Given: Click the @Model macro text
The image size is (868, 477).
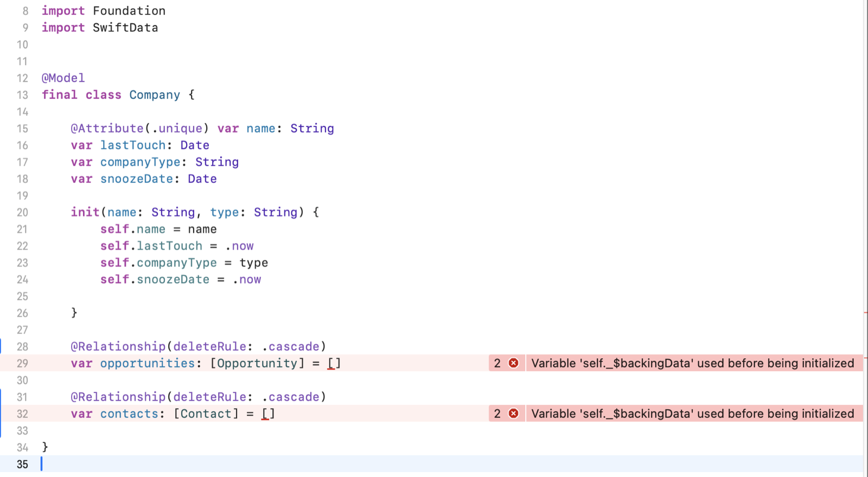Looking at the screenshot, I should tap(63, 78).
